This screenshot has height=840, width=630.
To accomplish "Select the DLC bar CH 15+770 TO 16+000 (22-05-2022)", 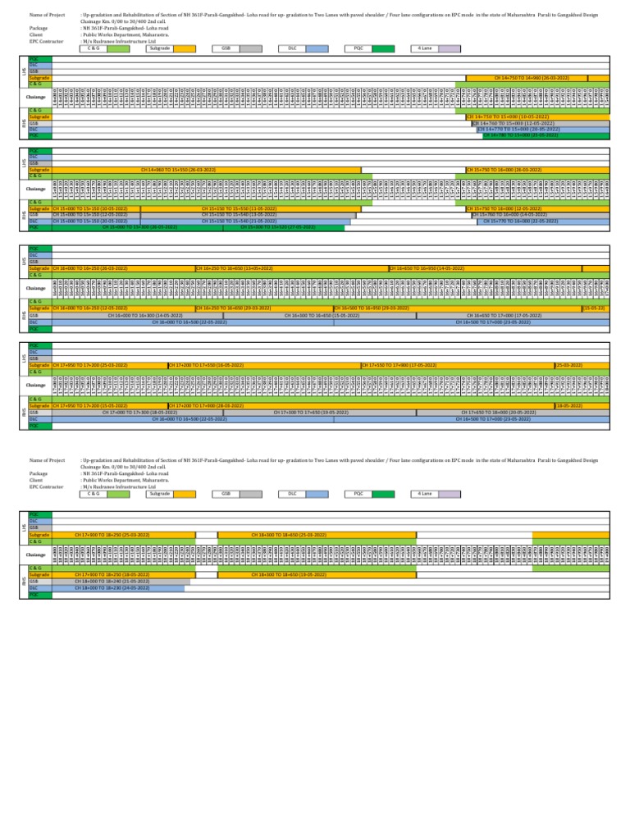I will pyautogui.click(x=543, y=221).
